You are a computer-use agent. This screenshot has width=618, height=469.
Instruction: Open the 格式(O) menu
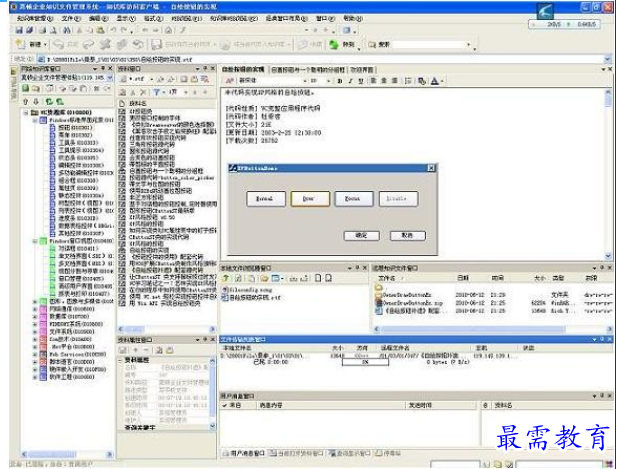point(153,19)
